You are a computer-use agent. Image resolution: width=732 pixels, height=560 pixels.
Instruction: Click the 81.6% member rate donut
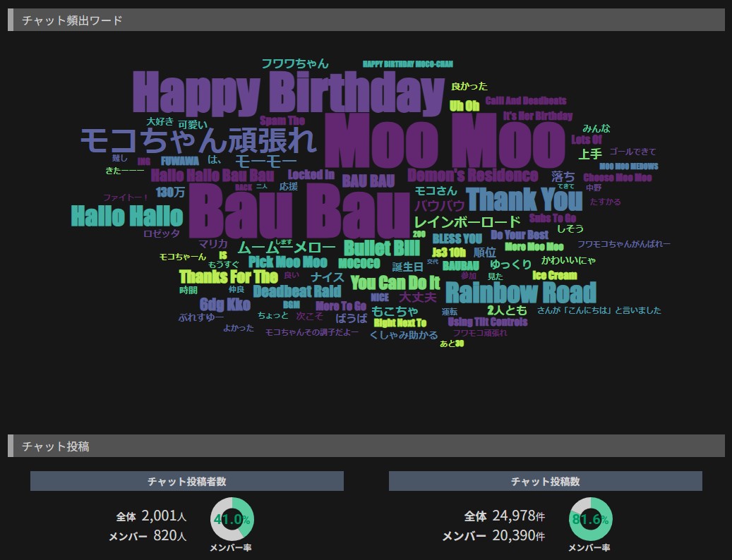pos(591,519)
